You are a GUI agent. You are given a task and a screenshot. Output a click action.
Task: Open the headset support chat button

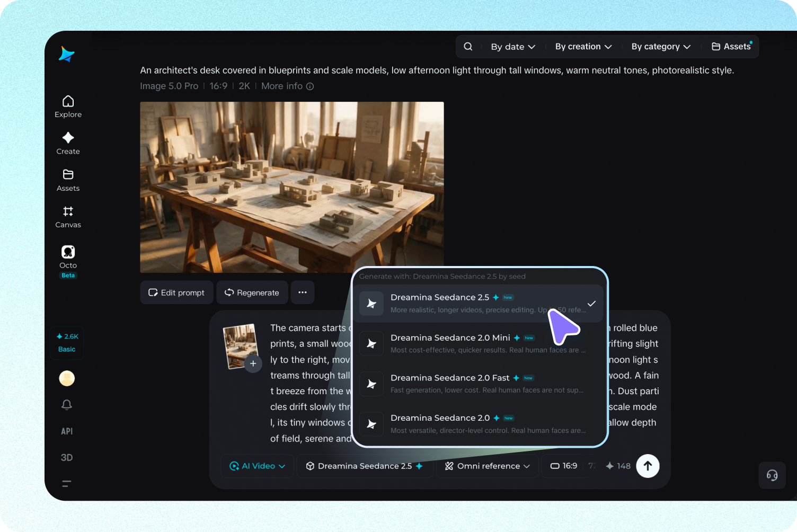(x=772, y=475)
